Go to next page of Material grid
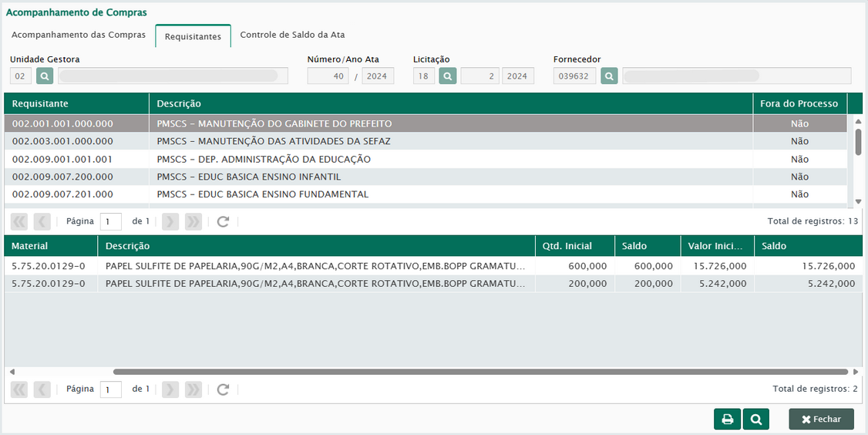Screen dimensions: 868x435 [x=170, y=389]
